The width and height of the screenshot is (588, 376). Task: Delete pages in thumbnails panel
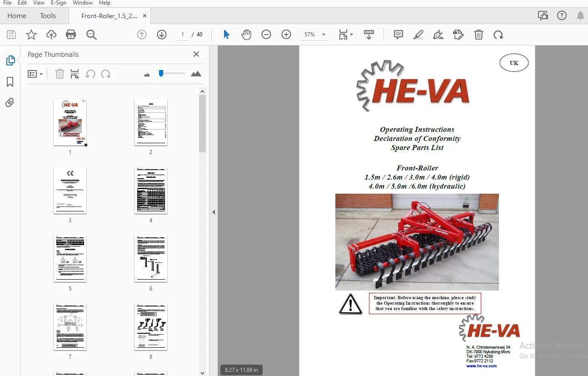click(60, 74)
